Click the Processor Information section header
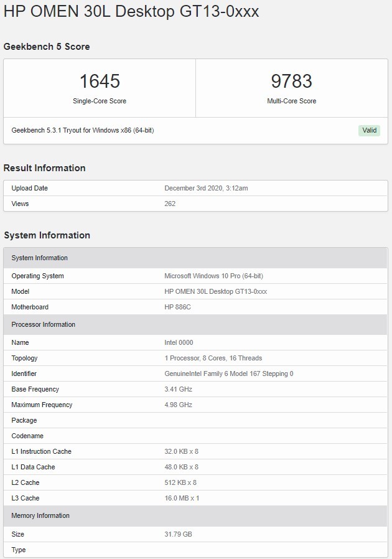 195,324
